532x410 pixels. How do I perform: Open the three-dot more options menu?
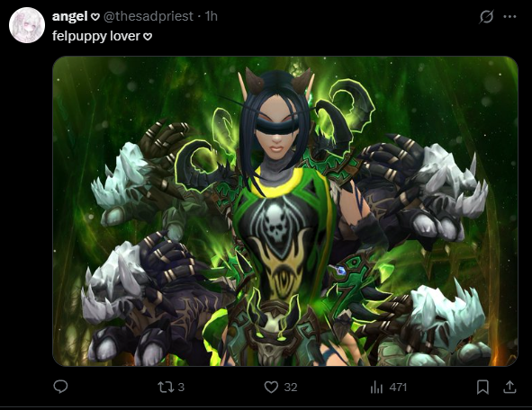[x=510, y=16]
